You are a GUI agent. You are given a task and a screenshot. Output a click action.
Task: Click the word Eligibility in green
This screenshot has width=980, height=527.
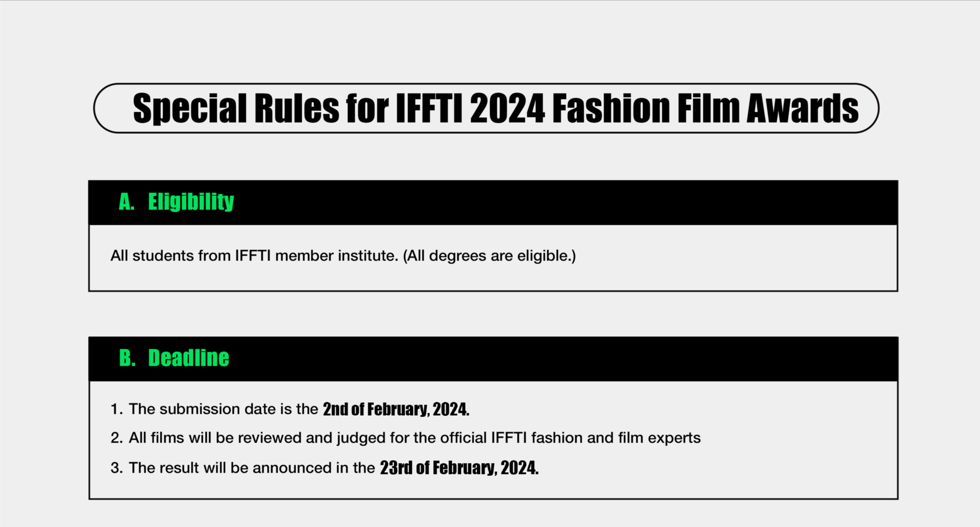pos(191,202)
